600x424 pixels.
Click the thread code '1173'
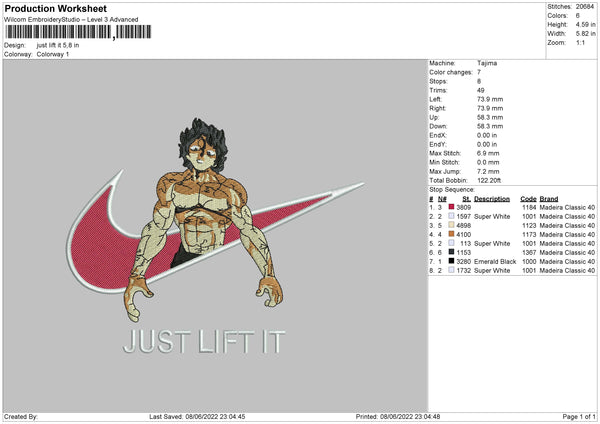529,235
